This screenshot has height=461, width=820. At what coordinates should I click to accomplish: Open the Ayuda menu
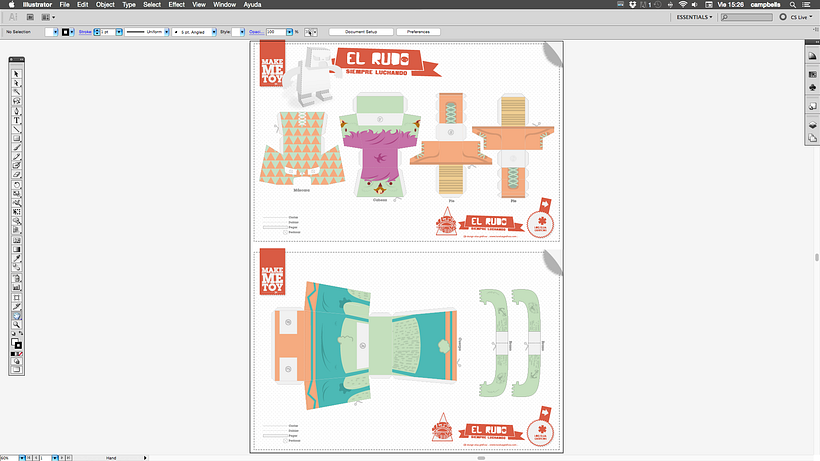click(x=252, y=5)
